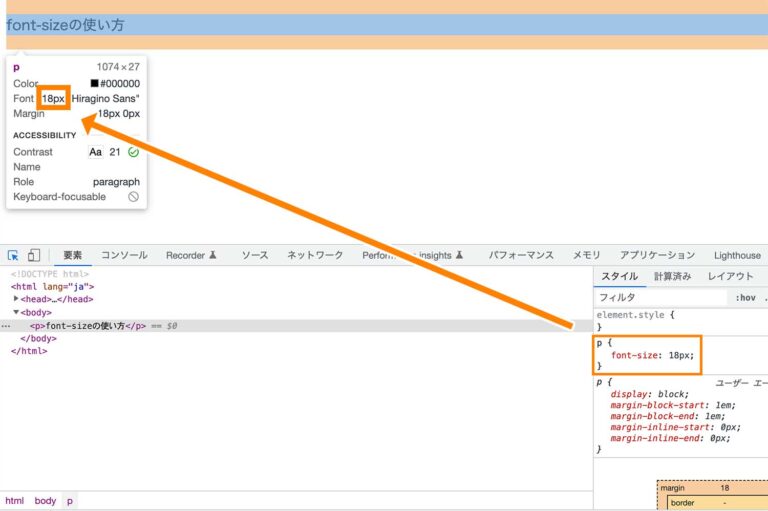Activate the inspect element picker icon
The width and height of the screenshot is (768, 511).
click(14, 256)
